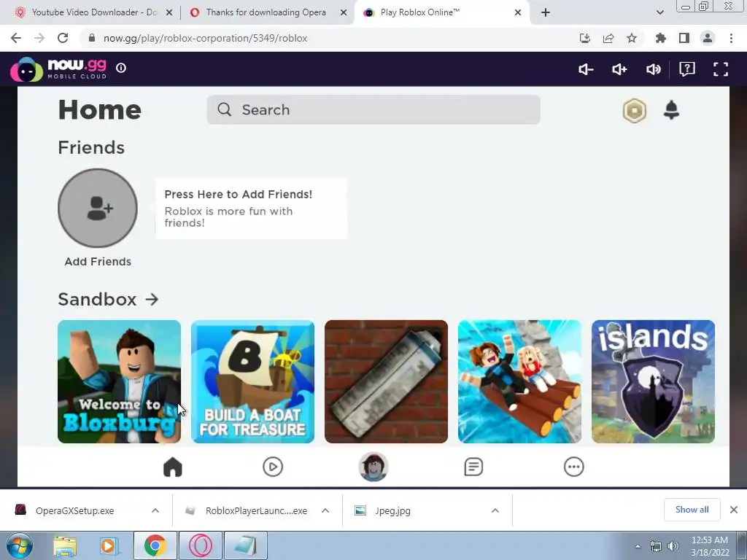Viewport: 747px width, 560px height.
Task: Open the taskbar clock and date
Action: point(710,546)
